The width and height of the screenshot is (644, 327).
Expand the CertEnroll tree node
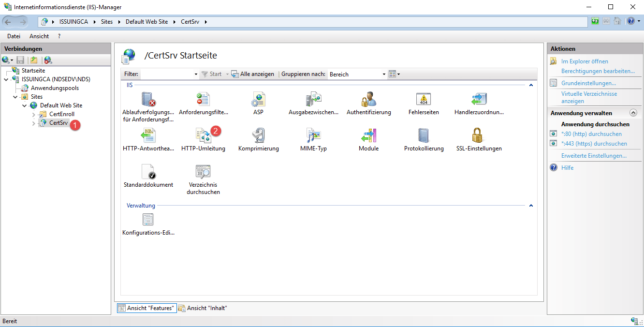pyautogui.click(x=34, y=114)
